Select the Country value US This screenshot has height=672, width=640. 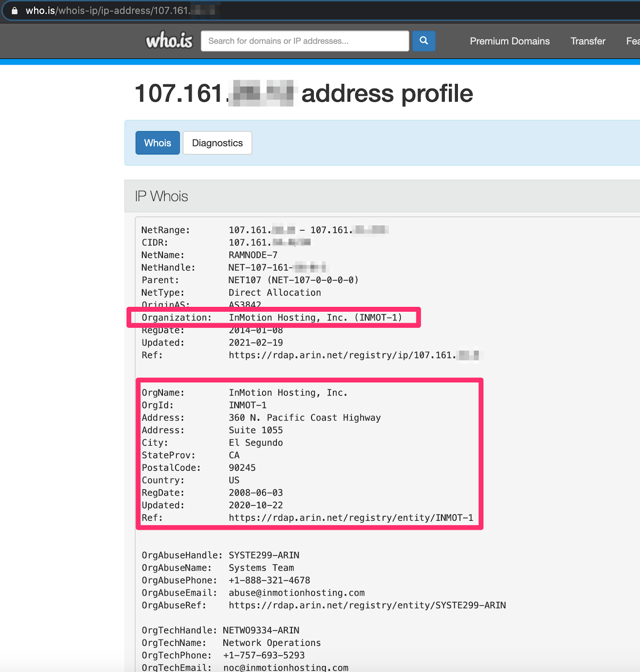coord(234,480)
